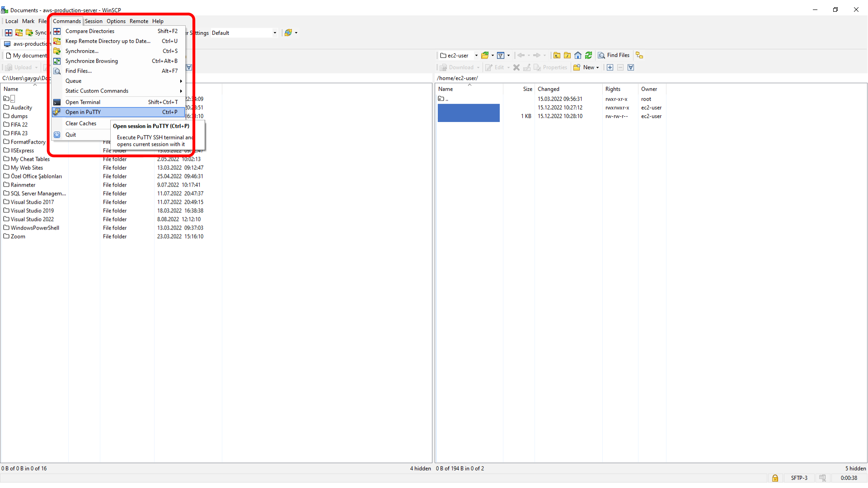Image resolution: width=868 pixels, height=488 pixels.
Task: Click the remote Name column header
Action: point(469,89)
